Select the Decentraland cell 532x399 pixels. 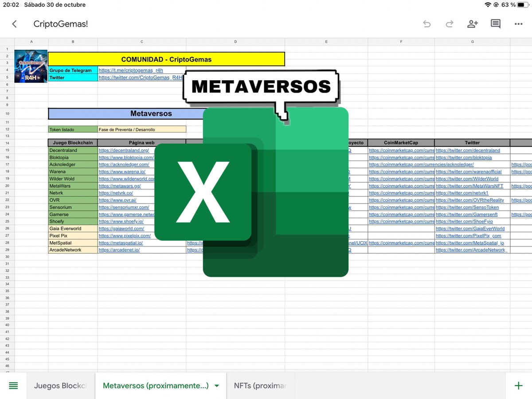(73, 150)
